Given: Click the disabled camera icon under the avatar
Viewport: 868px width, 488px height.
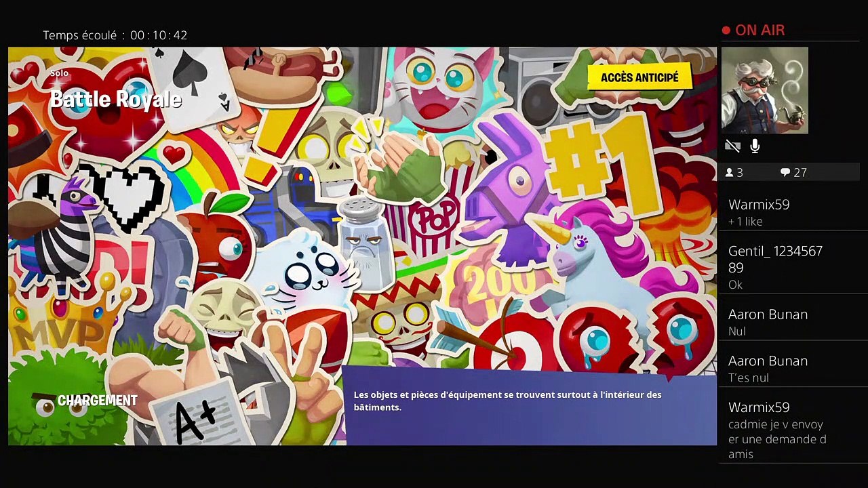Looking at the screenshot, I should (732, 146).
